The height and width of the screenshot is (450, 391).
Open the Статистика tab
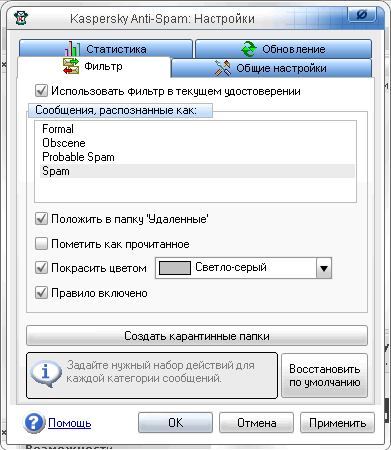pyautogui.click(x=106, y=49)
